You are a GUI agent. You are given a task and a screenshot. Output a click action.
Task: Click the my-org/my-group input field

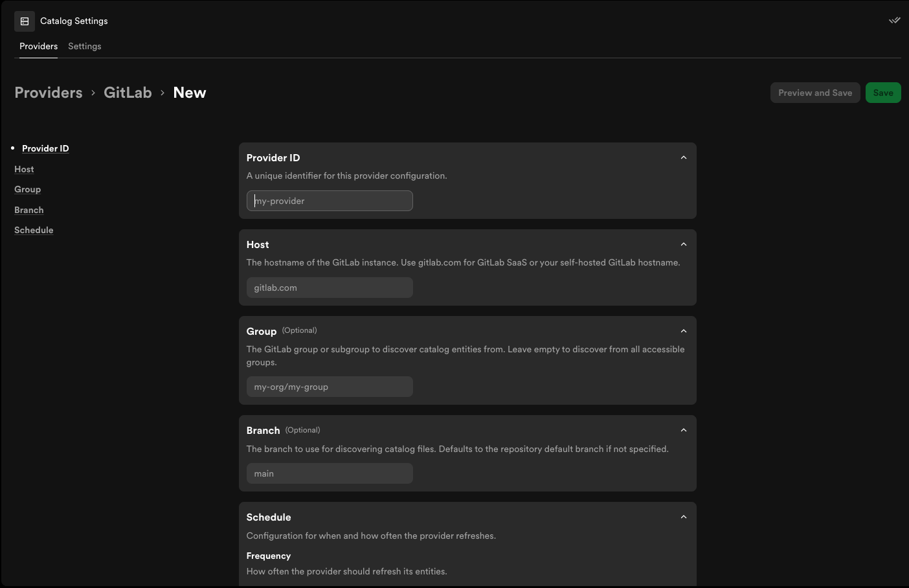pos(330,387)
